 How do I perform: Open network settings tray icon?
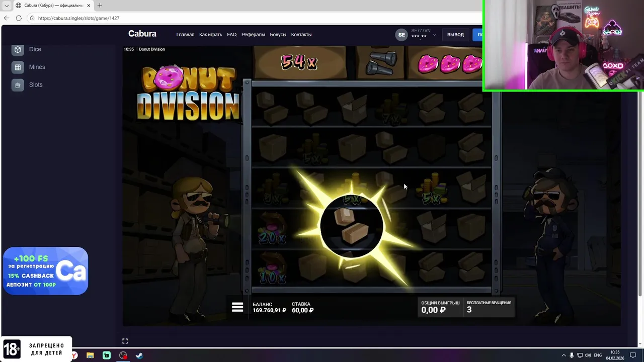(580, 355)
